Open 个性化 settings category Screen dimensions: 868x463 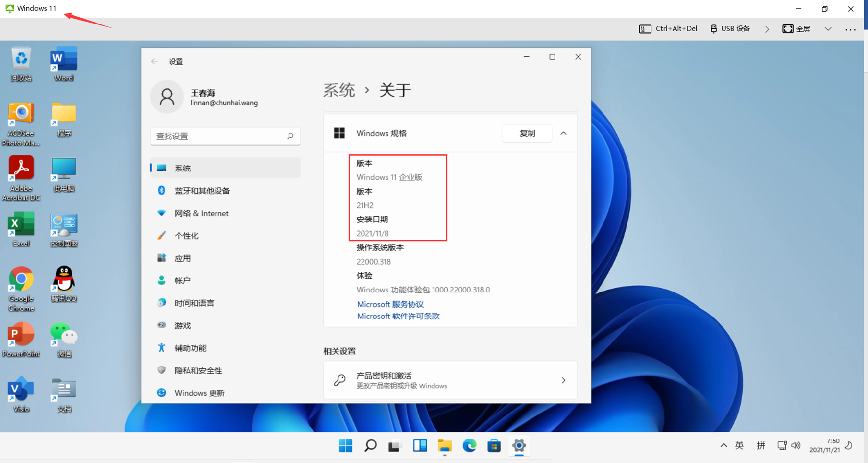click(x=225, y=236)
